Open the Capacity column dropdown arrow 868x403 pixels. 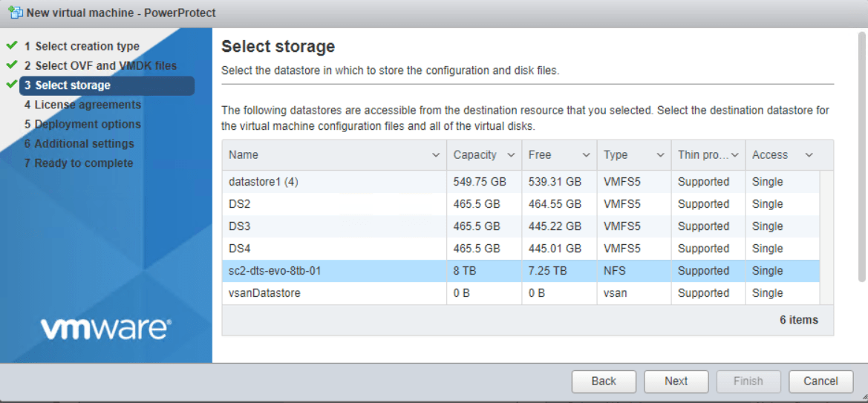coord(511,155)
